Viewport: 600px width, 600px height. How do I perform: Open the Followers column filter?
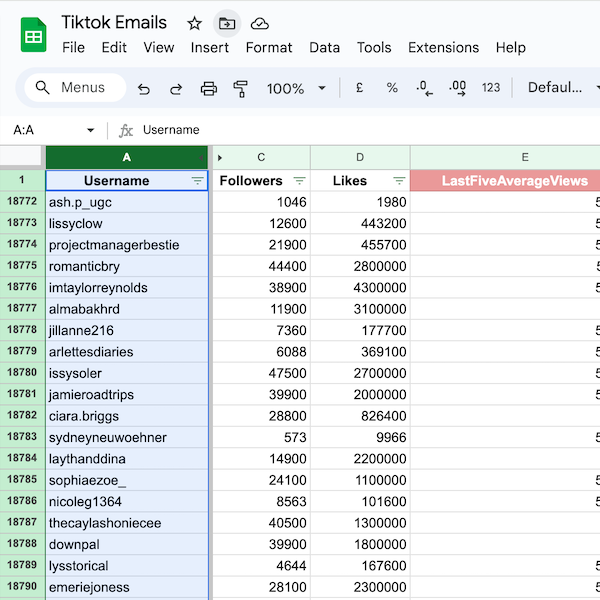(299, 181)
